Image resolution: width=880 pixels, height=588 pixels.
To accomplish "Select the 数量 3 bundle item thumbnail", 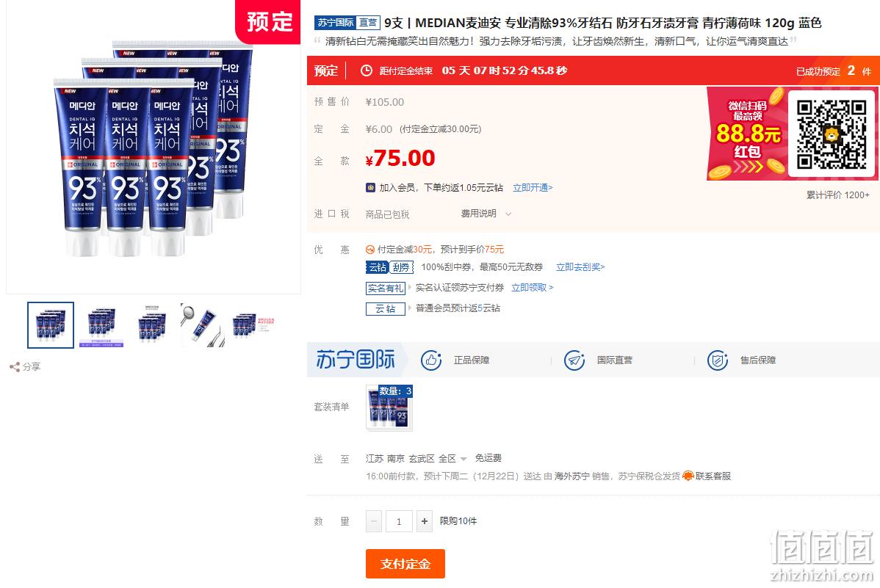I will pyautogui.click(x=389, y=407).
